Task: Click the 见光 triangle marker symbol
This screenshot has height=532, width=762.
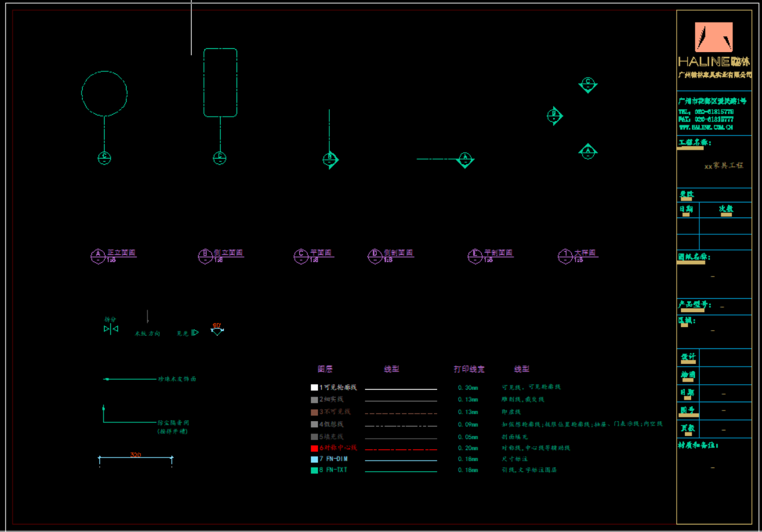Action: (x=194, y=333)
